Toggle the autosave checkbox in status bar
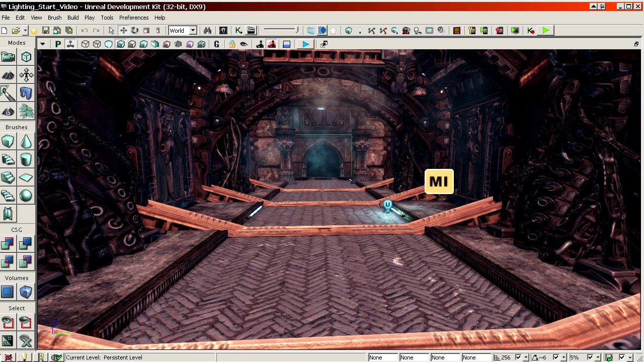 (622, 357)
